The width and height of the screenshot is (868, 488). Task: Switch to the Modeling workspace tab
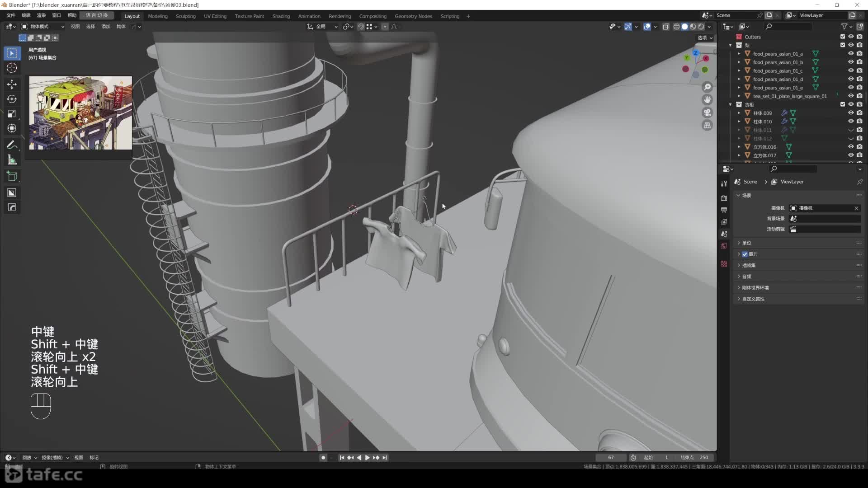point(158,16)
